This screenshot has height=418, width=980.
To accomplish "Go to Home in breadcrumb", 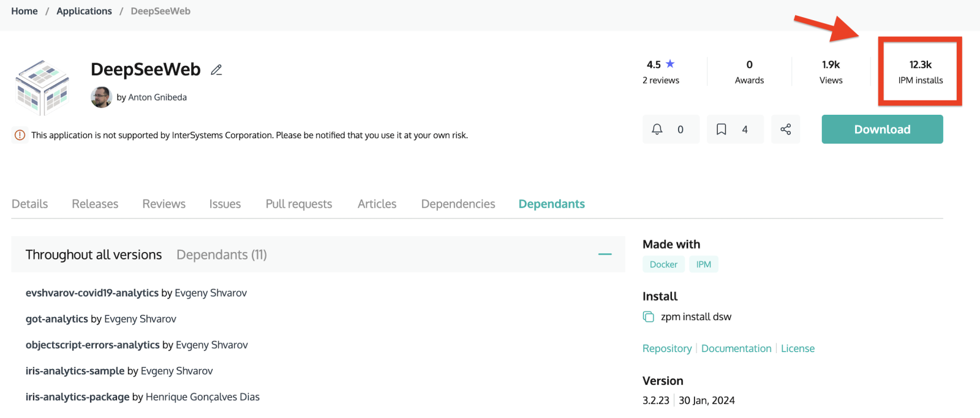I will (24, 11).
